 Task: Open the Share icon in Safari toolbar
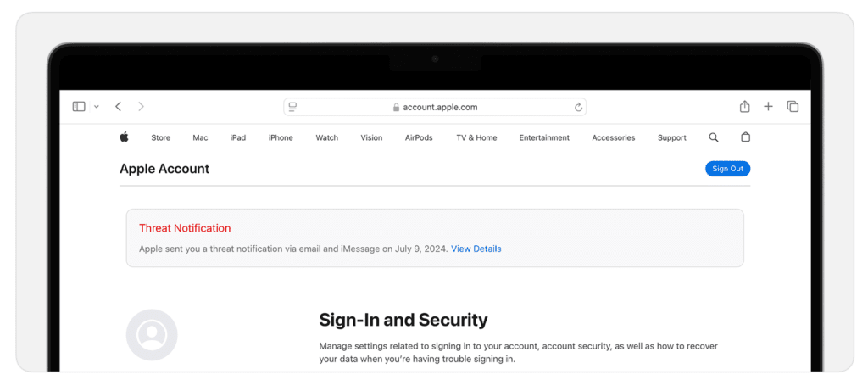coord(744,106)
